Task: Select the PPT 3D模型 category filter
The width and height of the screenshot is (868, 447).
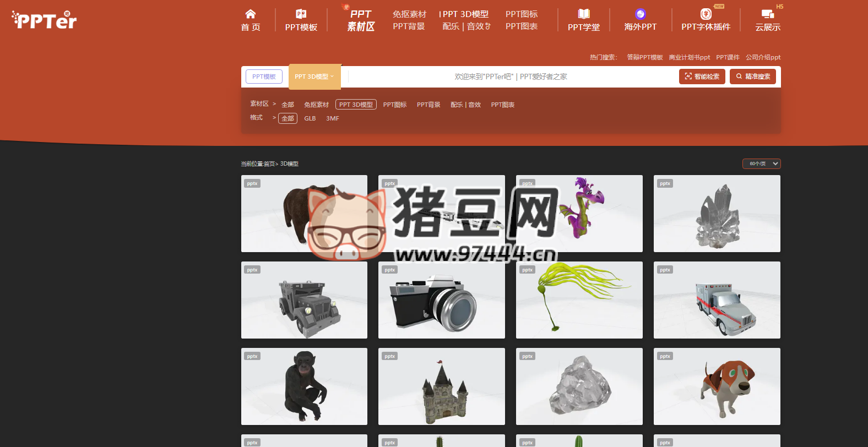Action: coord(356,105)
